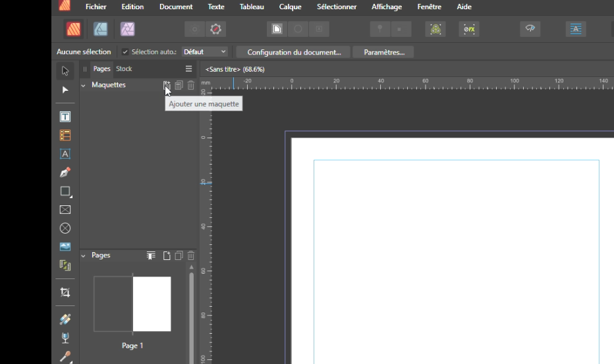Open the Pages panel hamburger menu

point(188,68)
